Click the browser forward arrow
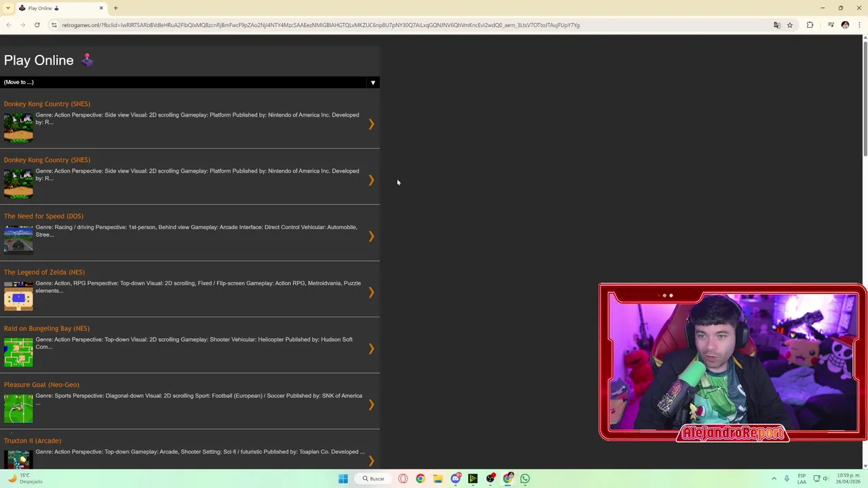 (x=22, y=25)
